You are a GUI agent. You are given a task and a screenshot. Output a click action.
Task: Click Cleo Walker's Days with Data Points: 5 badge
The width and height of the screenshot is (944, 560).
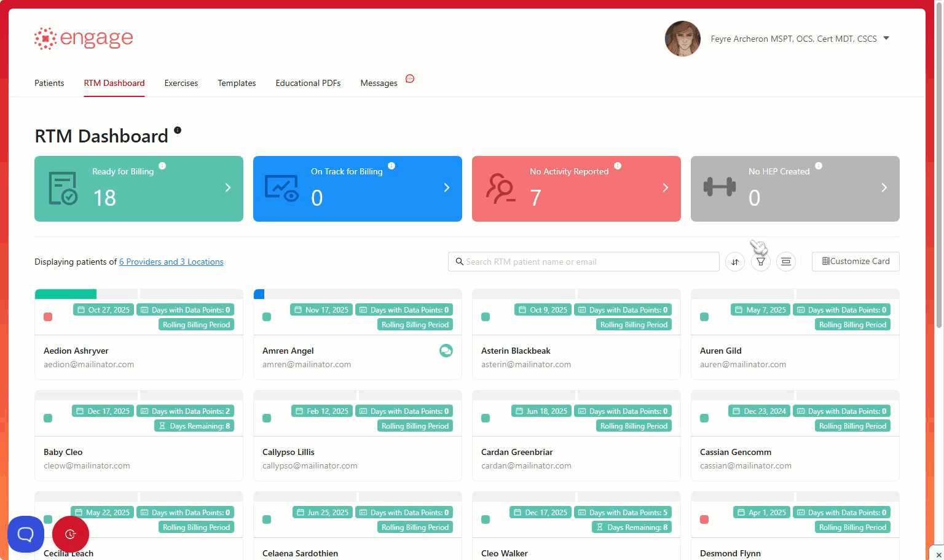tap(623, 512)
